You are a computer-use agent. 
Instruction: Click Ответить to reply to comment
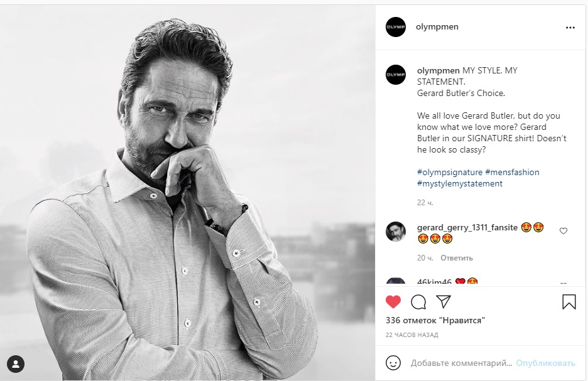457,258
